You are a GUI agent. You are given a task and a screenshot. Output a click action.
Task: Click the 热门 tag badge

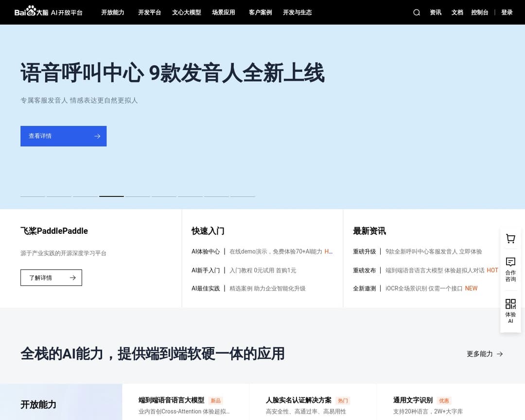tap(343, 401)
